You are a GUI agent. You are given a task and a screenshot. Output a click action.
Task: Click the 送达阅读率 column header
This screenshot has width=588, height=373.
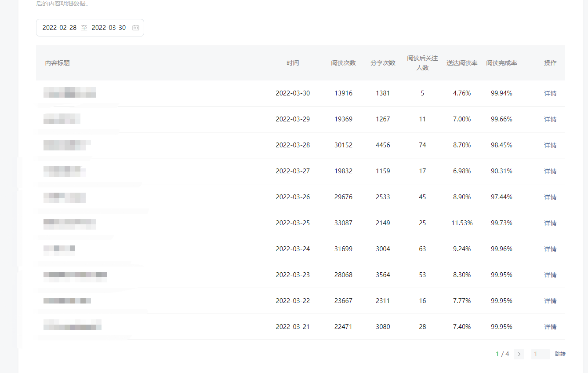pyautogui.click(x=462, y=63)
